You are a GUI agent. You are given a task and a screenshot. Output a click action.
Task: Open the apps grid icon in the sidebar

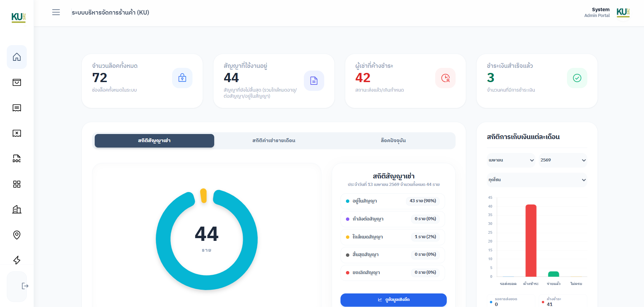17,184
